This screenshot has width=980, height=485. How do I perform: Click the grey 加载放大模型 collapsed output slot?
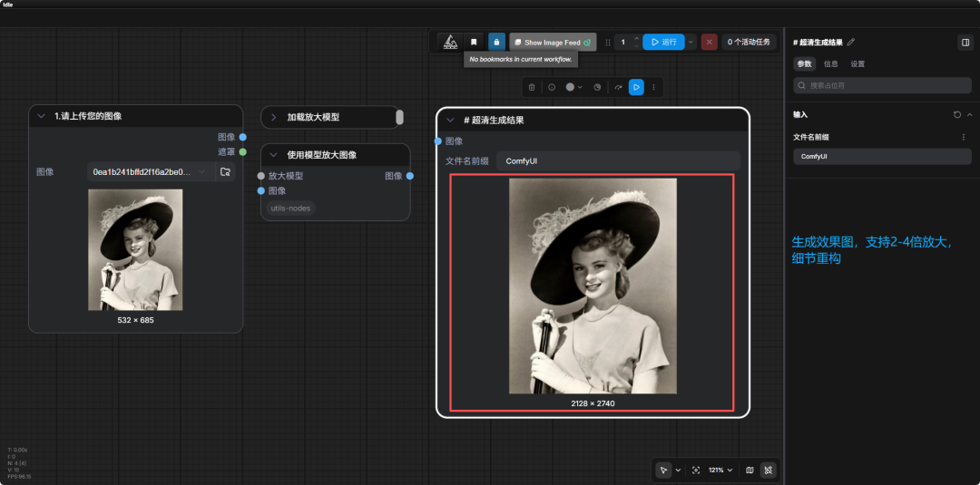coord(400,117)
